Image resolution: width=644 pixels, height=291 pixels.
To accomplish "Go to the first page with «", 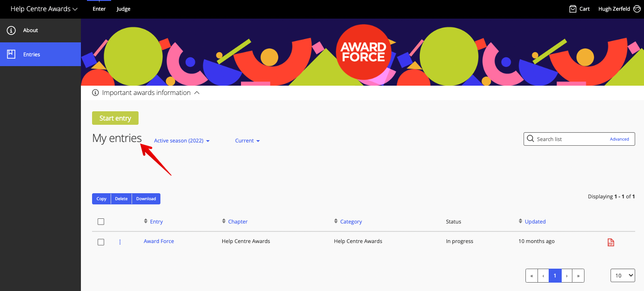I will tap(531, 276).
